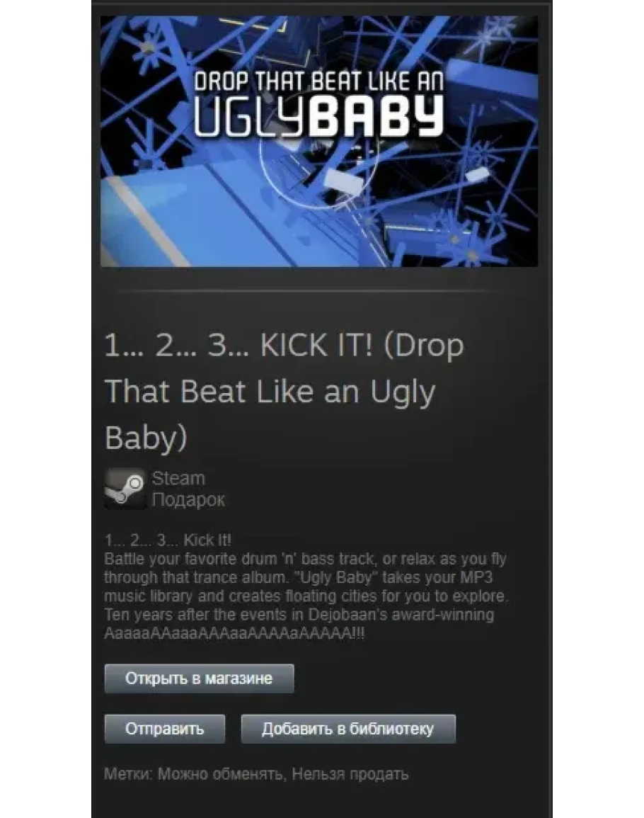Click the 'Можно обменять' tag
644x818 pixels.
[222, 773]
